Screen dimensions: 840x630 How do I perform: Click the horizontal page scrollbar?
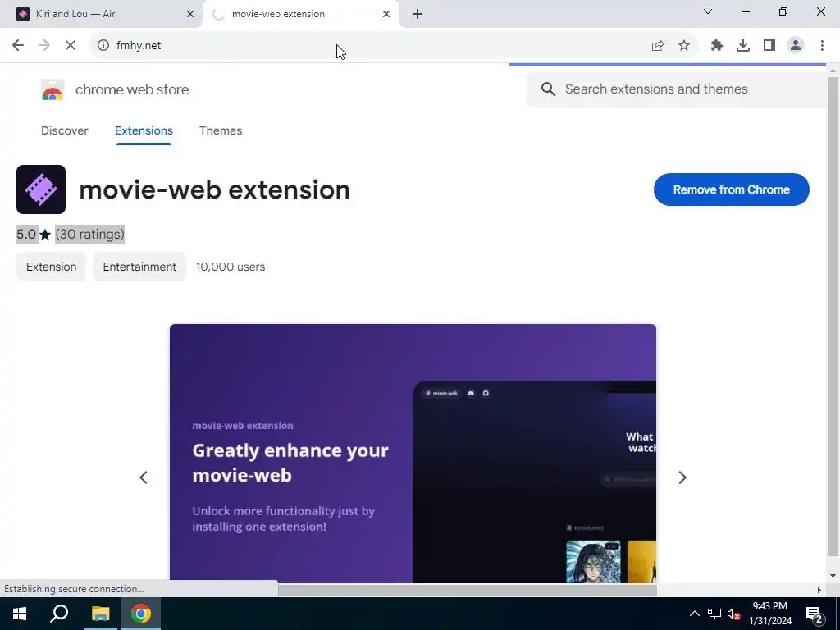coord(467,590)
